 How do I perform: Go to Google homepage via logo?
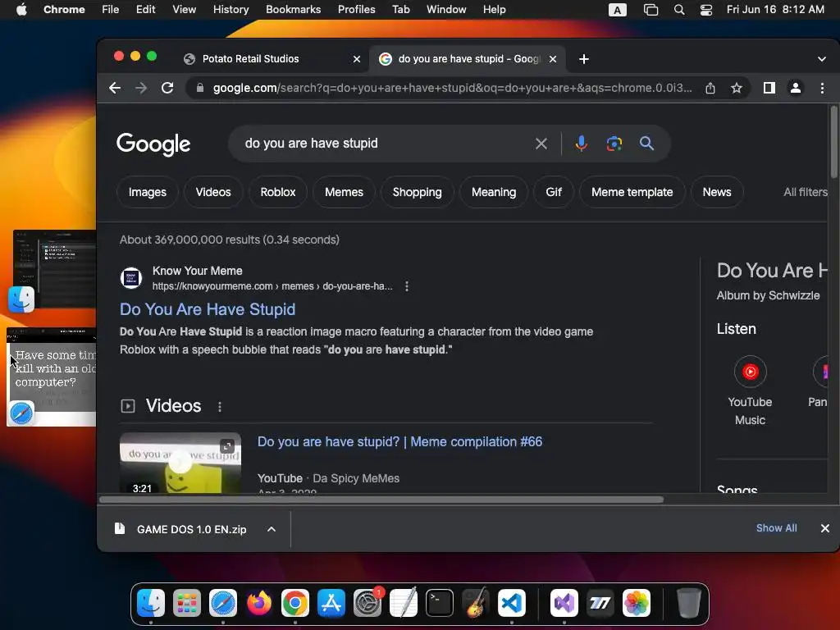click(153, 144)
